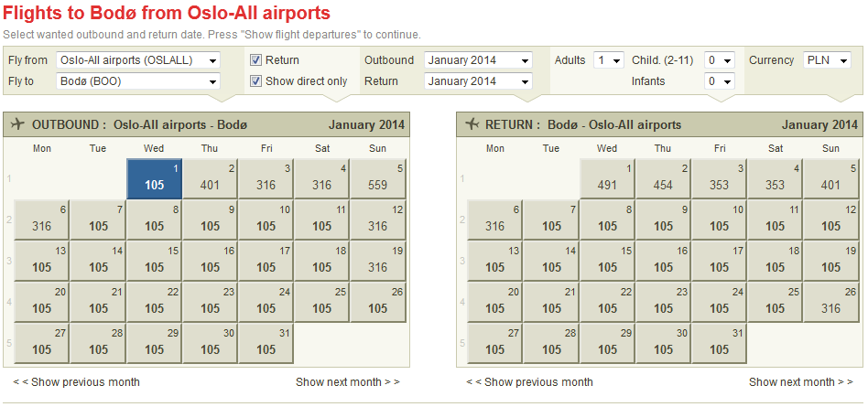Open the Fly to Bodø dropdown

pos(138,80)
